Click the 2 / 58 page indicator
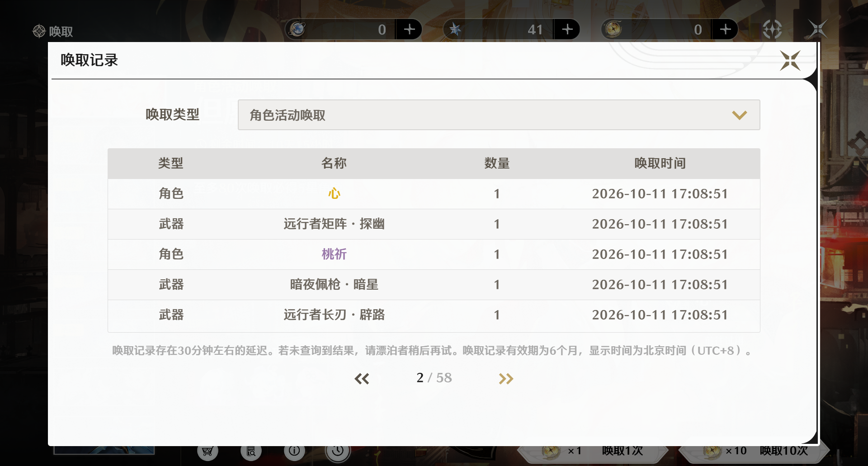868x466 pixels. pyautogui.click(x=434, y=378)
